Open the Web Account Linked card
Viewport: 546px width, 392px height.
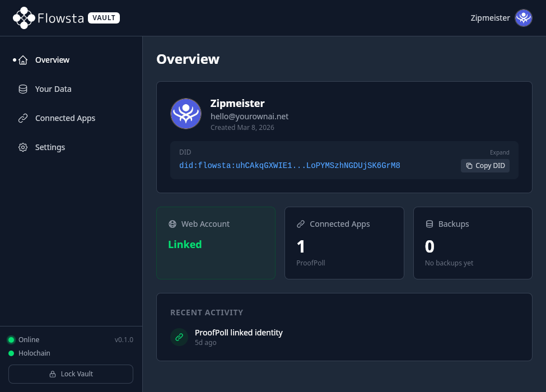[216, 242]
